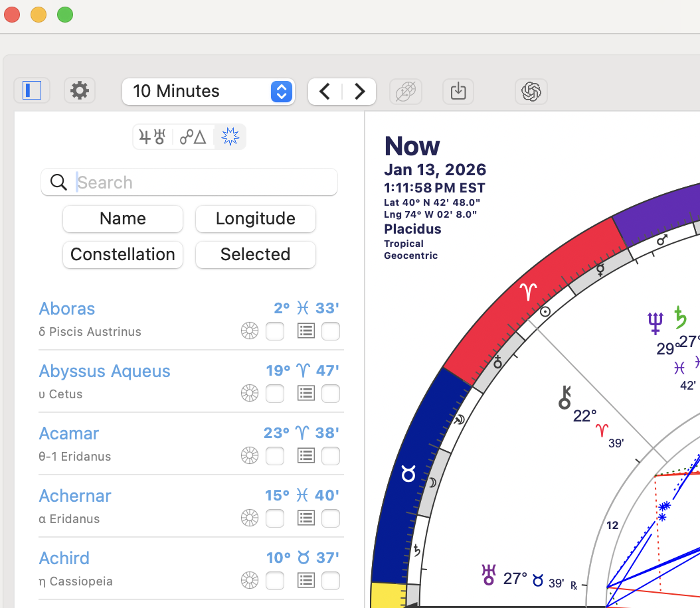This screenshot has height=608, width=700.
Task: Click in the Search field
Action: click(199, 183)
